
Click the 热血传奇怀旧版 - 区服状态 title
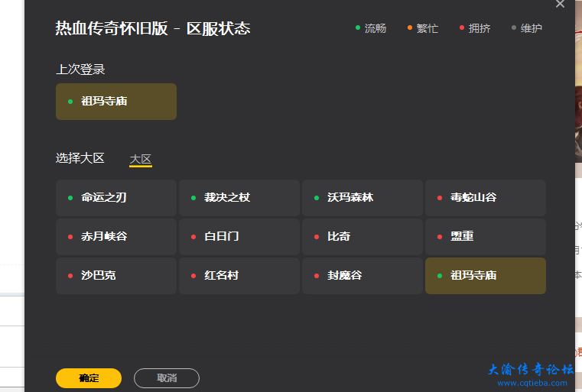[153, 28]
